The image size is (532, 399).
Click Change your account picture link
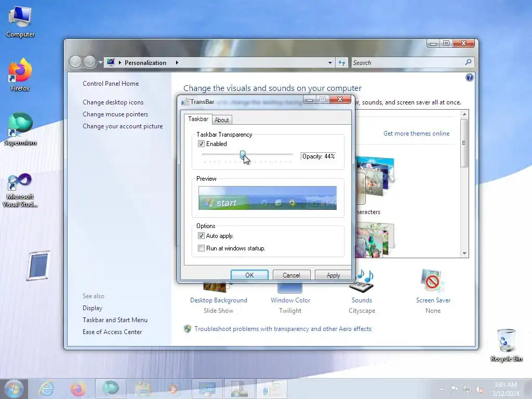pyautogui.click(x=123, y=126)
